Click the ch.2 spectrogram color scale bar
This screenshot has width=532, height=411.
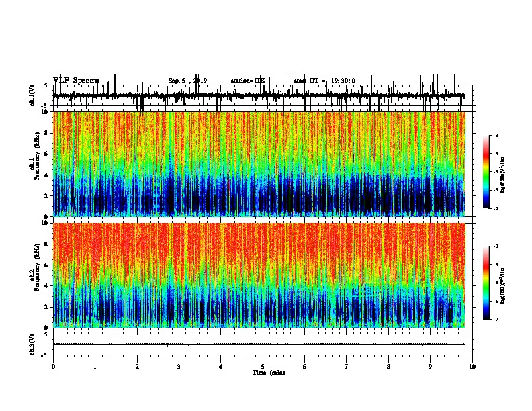pos(486,283)
